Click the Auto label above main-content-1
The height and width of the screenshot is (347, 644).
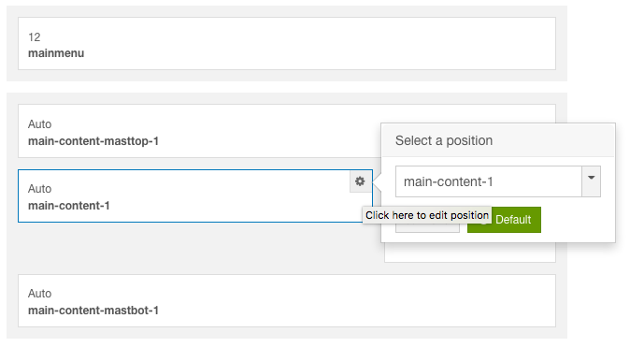39,189
